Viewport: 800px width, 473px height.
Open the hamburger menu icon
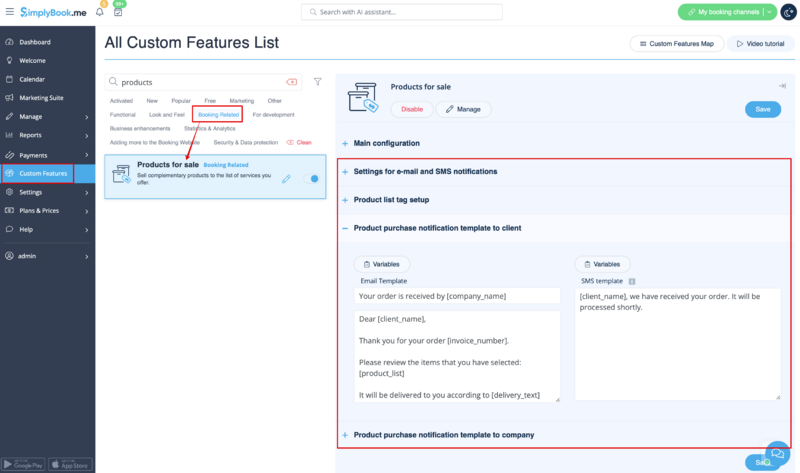(9, 11)
